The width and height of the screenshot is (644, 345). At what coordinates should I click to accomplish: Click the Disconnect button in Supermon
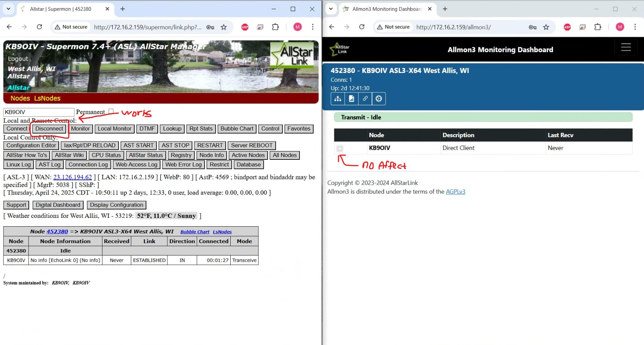tap(49, 129)
